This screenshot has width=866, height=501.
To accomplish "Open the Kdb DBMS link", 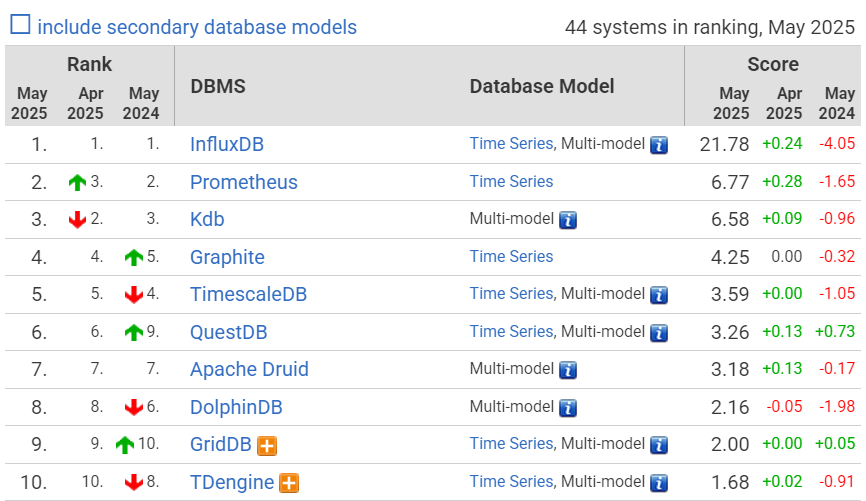I will click(207, 219).
